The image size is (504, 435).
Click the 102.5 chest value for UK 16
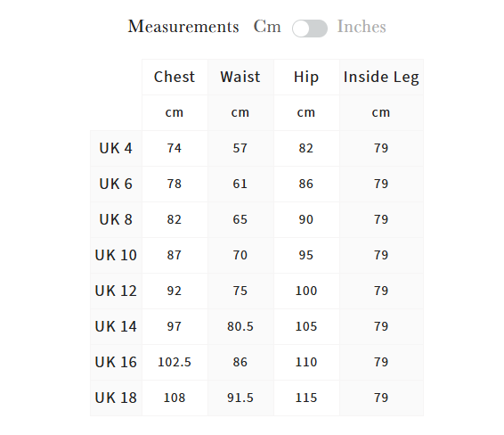click(x=175, y=362)
